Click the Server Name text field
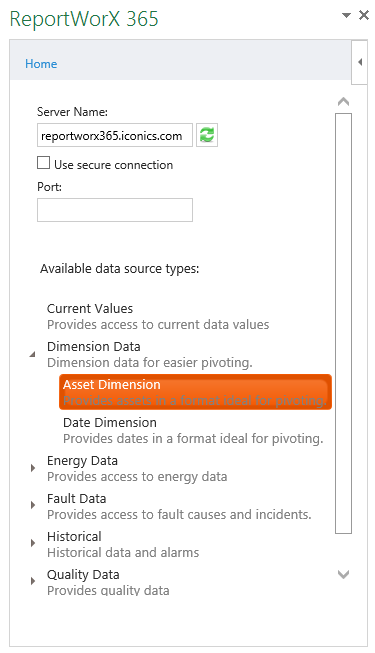The width and height of the screenshot is (375, 653). coord(115,135)
